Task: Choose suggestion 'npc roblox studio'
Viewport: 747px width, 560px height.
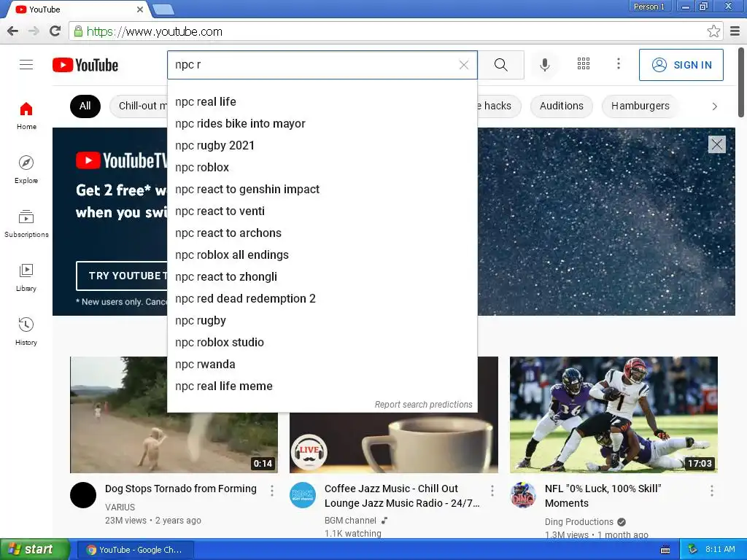Action: pyautogui.click(x=322, y=343)
